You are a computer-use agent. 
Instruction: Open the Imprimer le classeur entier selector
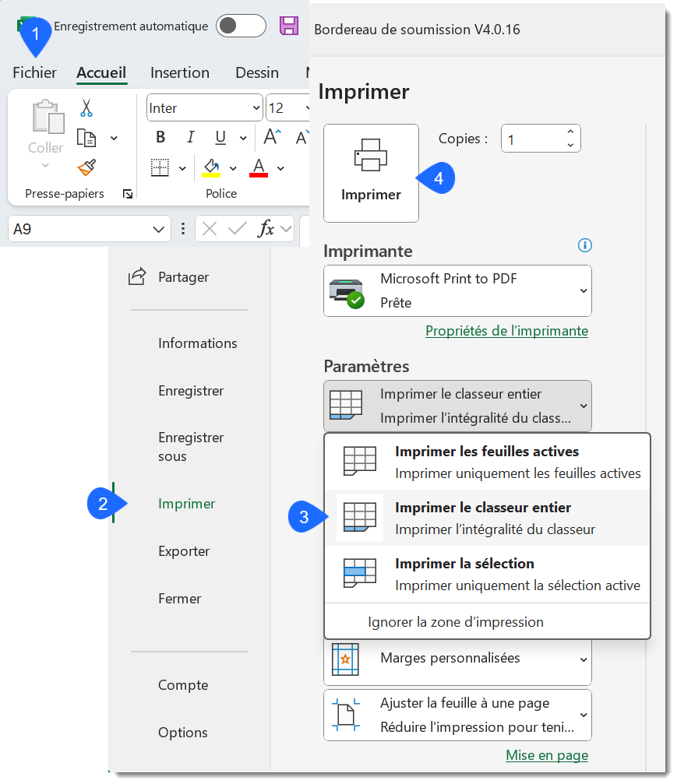click(457, 406)
